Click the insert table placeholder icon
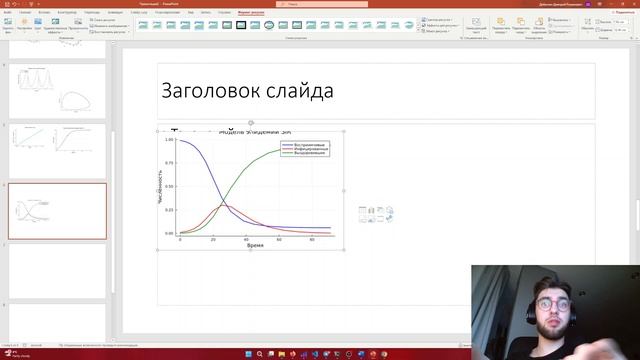 click(x=362, y=210)
